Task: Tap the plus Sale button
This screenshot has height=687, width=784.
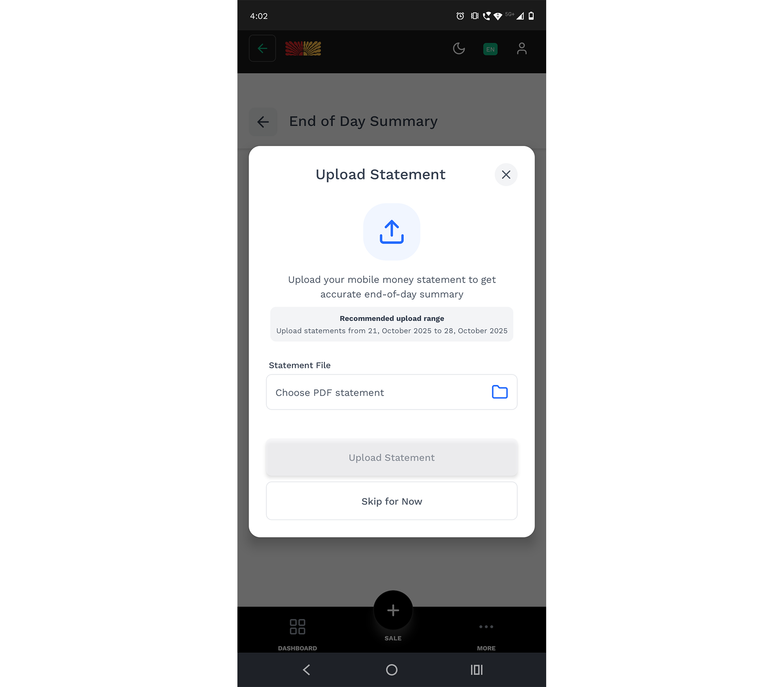Action: pyautogui.click(x=393, y=610)
